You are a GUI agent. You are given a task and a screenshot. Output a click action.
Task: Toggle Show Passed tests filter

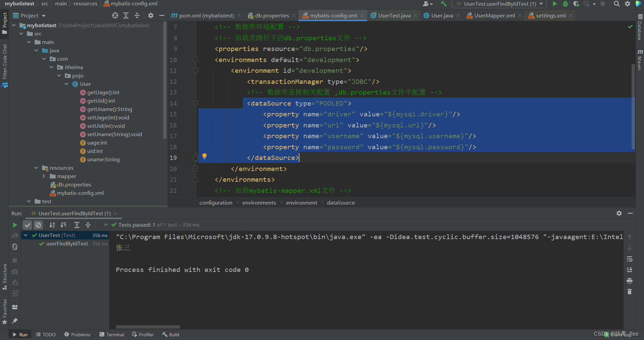(x=28, y=225)
